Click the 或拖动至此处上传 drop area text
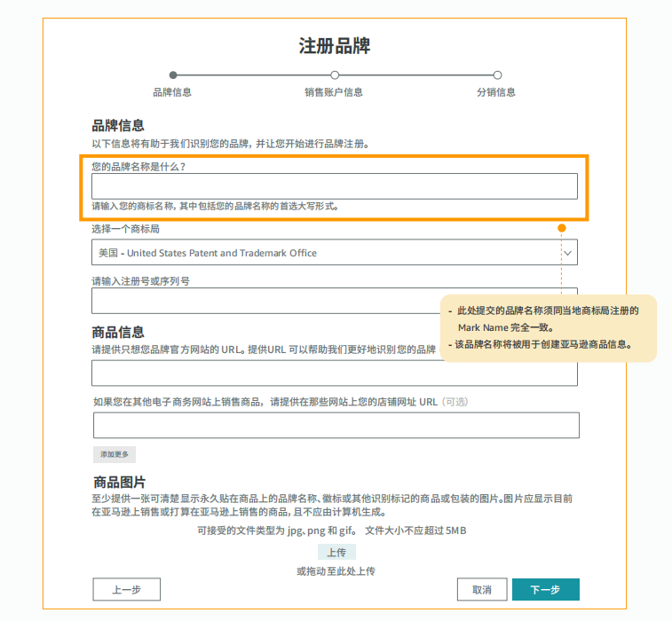672x621 pixels. point(336,571)
